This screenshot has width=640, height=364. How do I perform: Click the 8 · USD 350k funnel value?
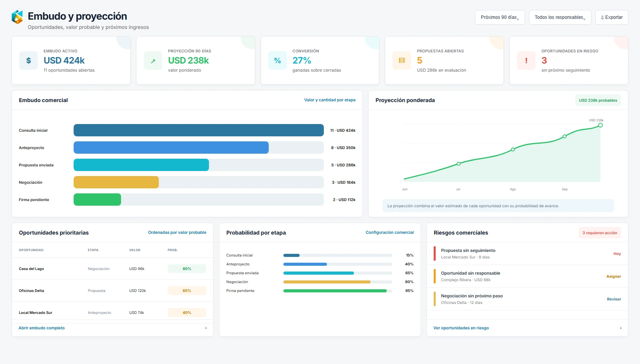(343, 148)
